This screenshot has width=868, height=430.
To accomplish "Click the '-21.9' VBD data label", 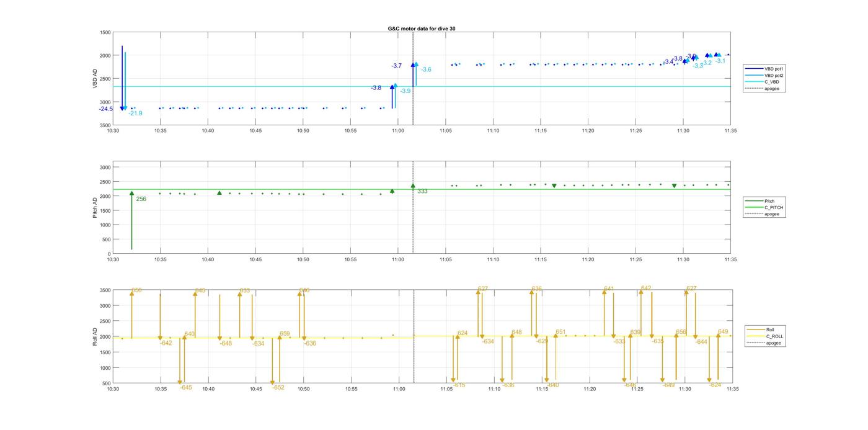I will click(x=135, y=114).
